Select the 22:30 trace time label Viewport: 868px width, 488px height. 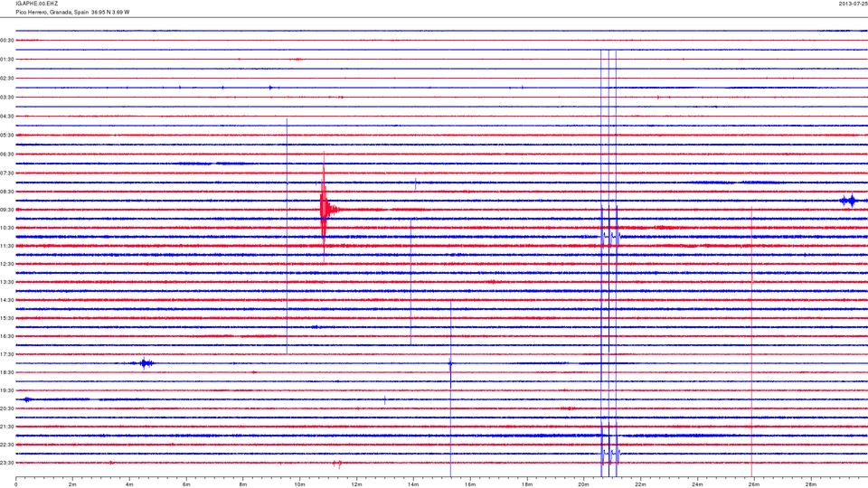[x=7, y=445]
